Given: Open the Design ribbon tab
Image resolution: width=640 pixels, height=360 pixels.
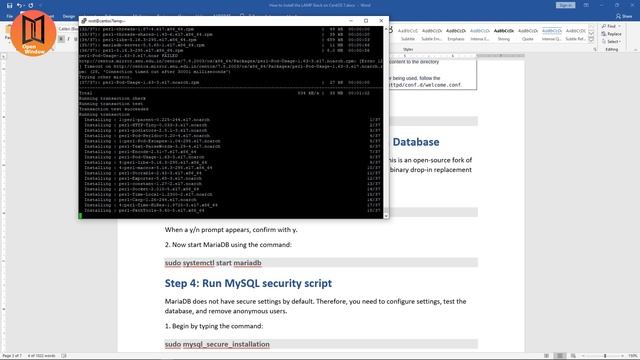Looking at the screenshot, I should point(69,16).
